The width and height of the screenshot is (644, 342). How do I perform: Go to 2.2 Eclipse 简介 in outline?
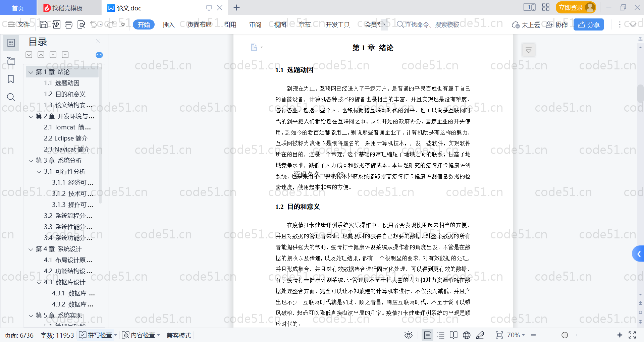click(x=66, y=138)
